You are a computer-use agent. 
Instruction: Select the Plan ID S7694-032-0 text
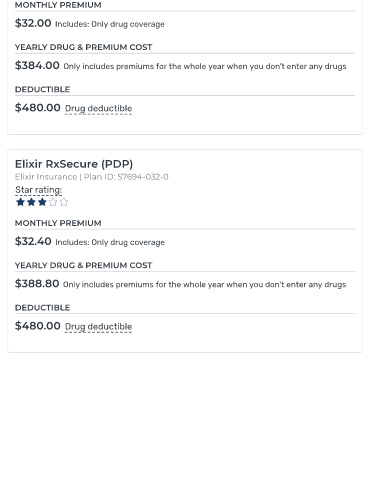point(126,177)
